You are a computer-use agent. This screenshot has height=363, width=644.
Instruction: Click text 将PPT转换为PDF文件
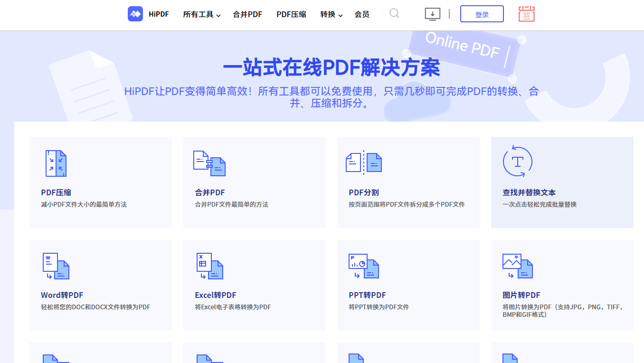379,307
